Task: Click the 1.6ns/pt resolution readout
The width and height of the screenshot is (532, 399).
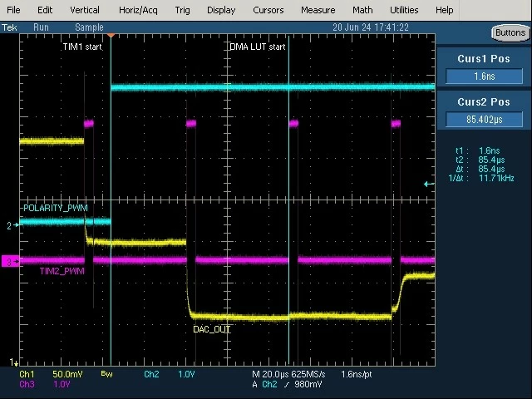Action: click(x=357, y=374)
